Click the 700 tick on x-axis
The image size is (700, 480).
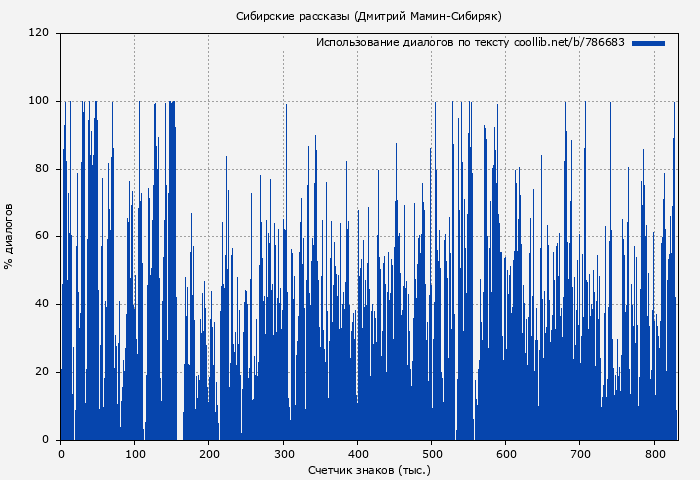(579, 453)
